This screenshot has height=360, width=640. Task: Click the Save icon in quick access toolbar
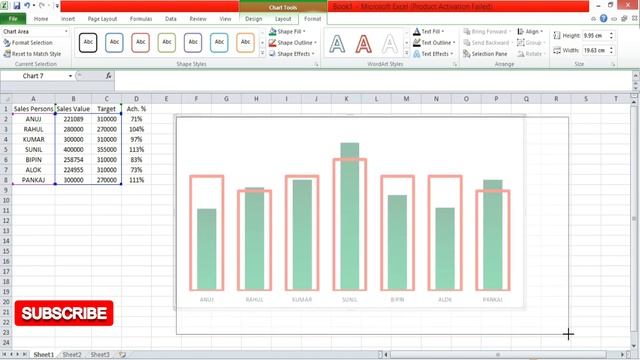click(x=17, y=6)
